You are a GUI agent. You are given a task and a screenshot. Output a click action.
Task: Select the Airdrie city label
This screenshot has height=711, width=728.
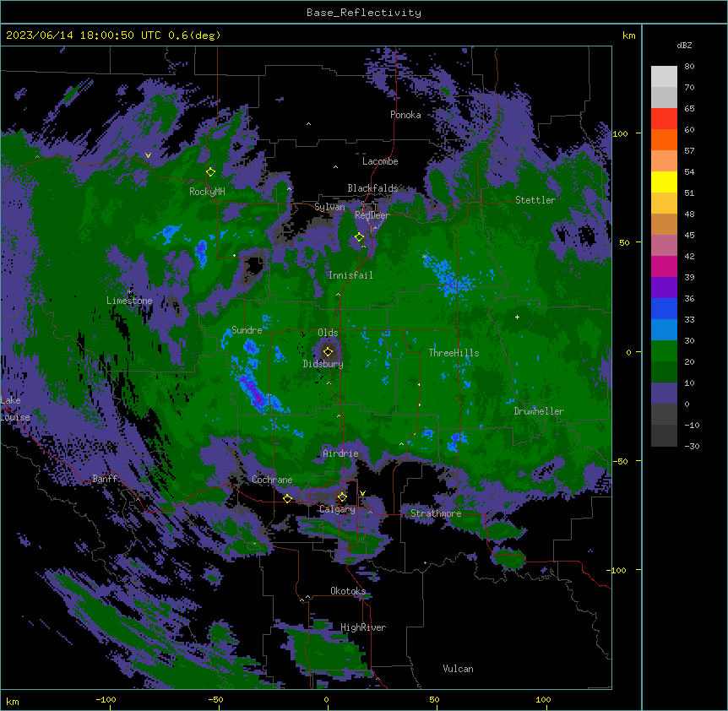[341, 453]
